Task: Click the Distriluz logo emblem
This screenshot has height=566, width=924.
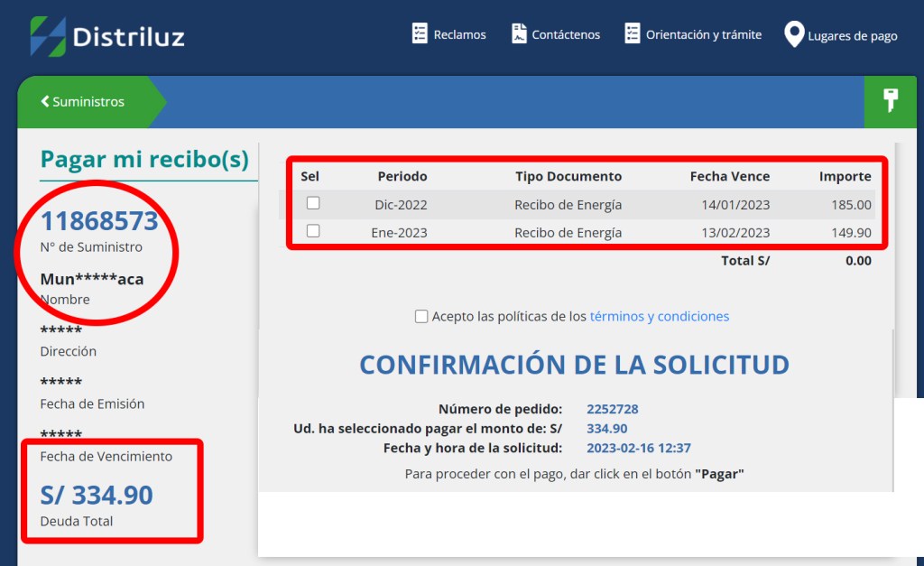Action: coord(48,36)
